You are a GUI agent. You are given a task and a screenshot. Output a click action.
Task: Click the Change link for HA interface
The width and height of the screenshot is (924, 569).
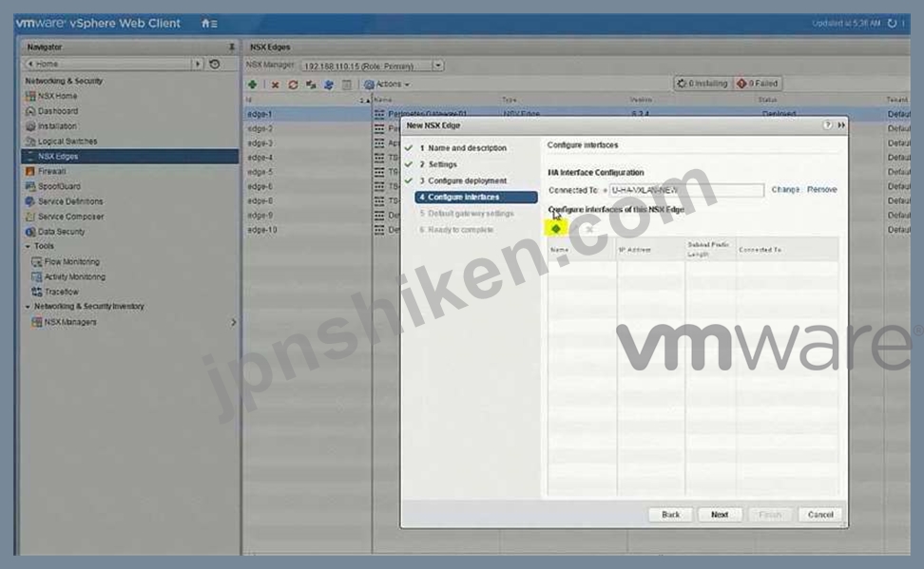785,190
